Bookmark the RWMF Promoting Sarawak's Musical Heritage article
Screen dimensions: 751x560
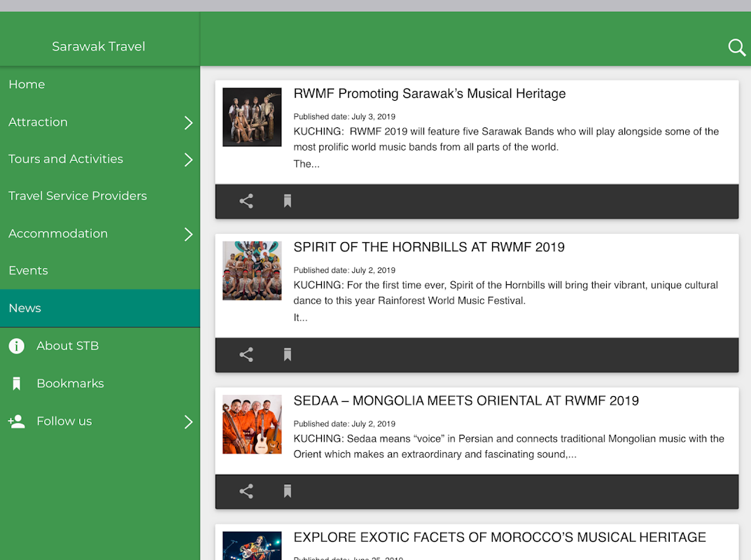[x=288, y=201]
